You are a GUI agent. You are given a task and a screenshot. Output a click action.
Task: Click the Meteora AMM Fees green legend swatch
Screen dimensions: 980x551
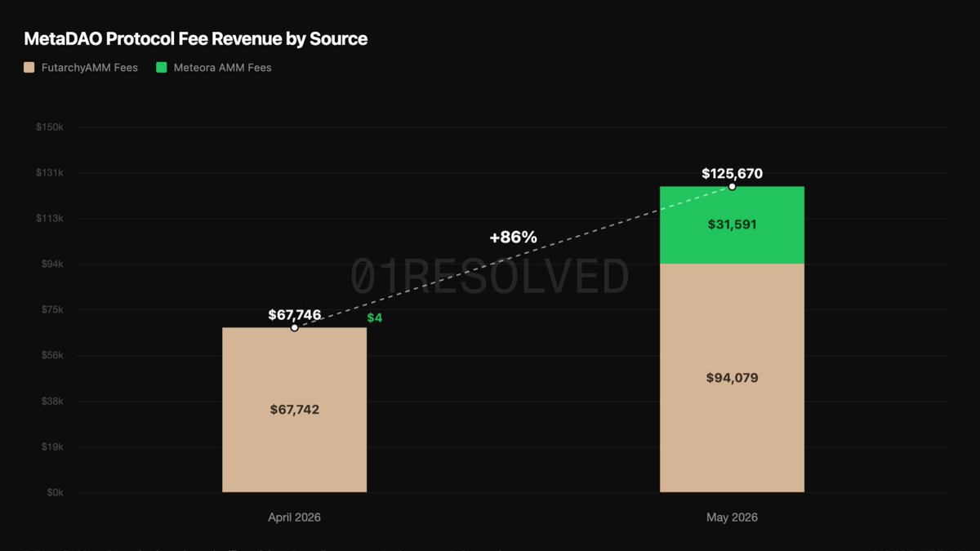click(162, 68)
